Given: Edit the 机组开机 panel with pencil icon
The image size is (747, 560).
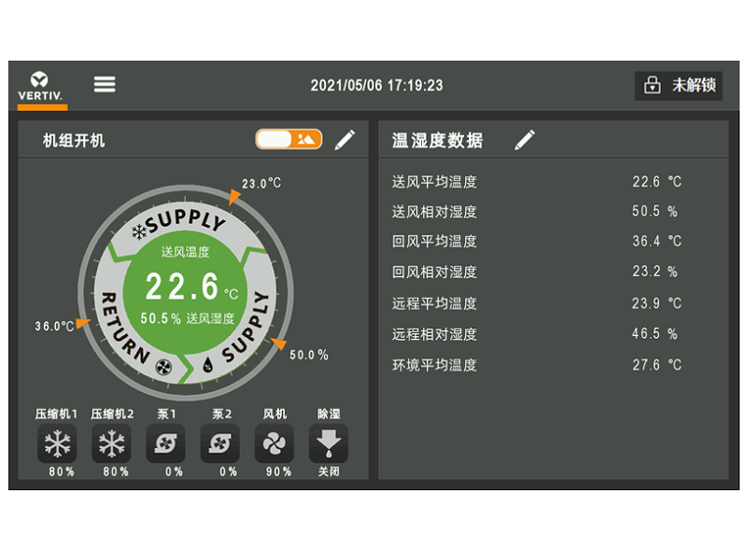Looking at the screenshot, I should click(x=345, y=140).
